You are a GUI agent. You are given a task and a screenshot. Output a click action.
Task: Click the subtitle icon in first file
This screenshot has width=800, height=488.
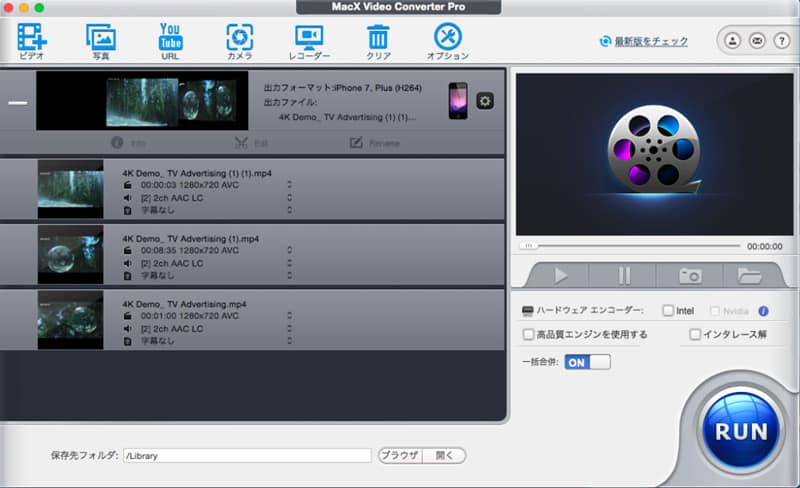128,210
